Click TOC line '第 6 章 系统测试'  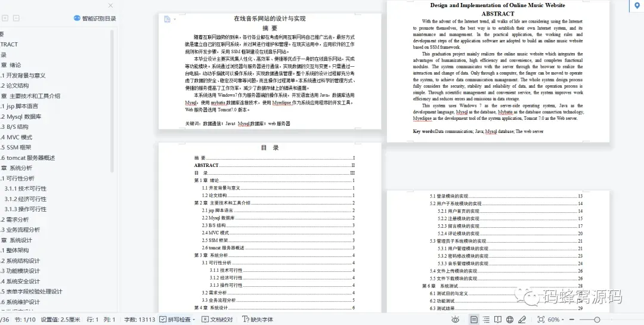(502, 286)
